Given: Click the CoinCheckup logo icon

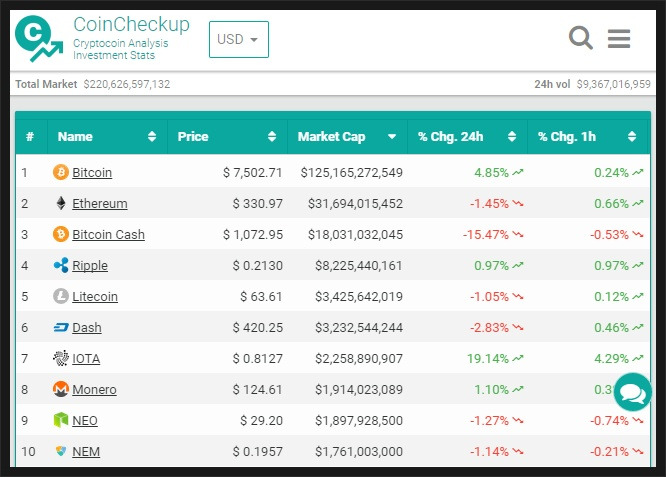Looking at the screenshot, I should tap(39, 39).
